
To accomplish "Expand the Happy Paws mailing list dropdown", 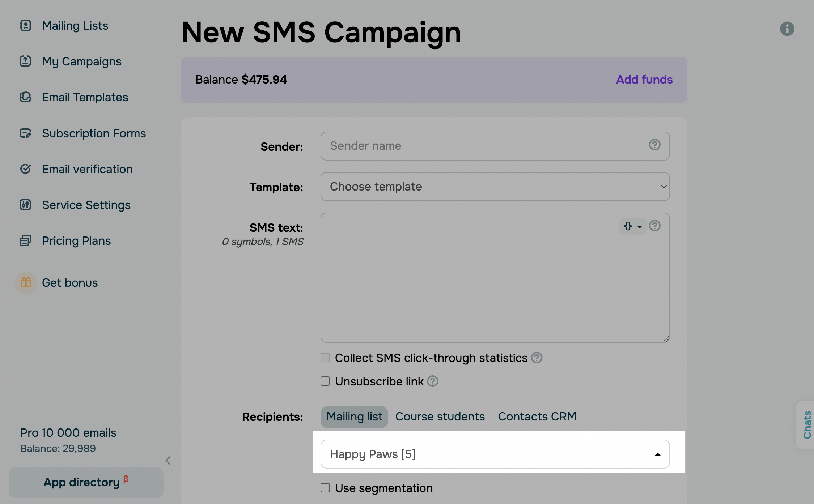I will tap(495, 454).
